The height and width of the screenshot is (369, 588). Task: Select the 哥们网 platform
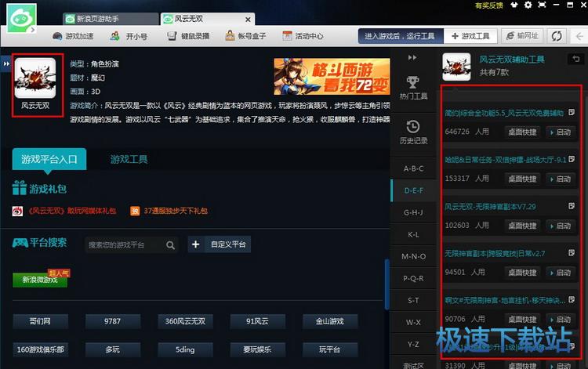(x=41, y=321)
